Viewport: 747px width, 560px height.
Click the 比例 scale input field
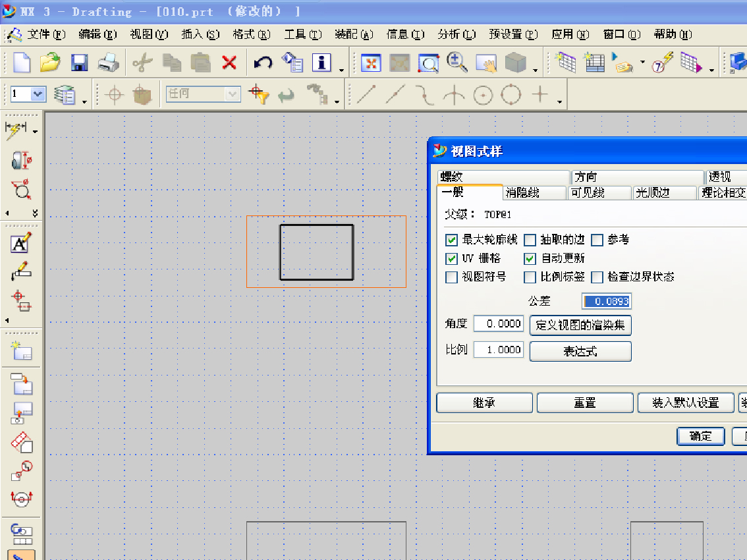(498, 349)
